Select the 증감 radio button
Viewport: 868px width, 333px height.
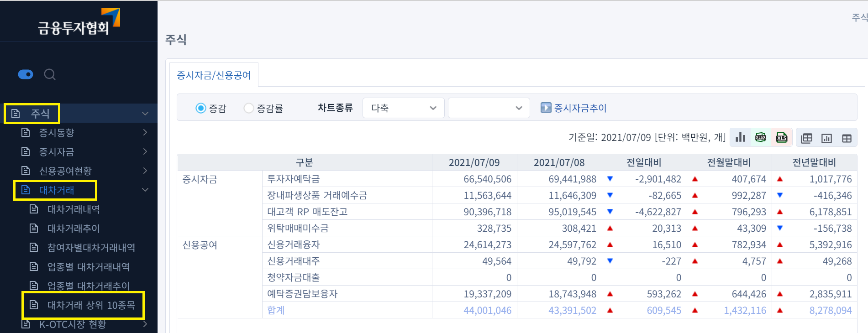(200, 108)
